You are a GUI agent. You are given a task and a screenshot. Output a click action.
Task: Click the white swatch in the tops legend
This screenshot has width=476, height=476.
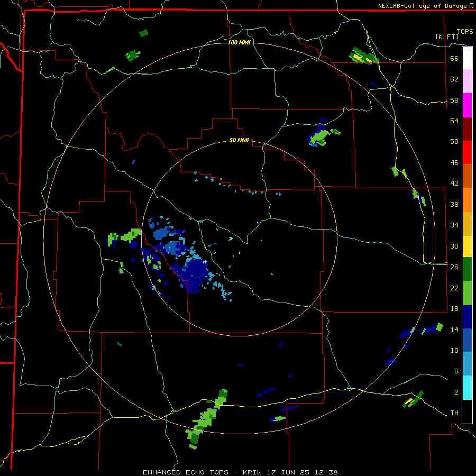click(x=467, y=58)
